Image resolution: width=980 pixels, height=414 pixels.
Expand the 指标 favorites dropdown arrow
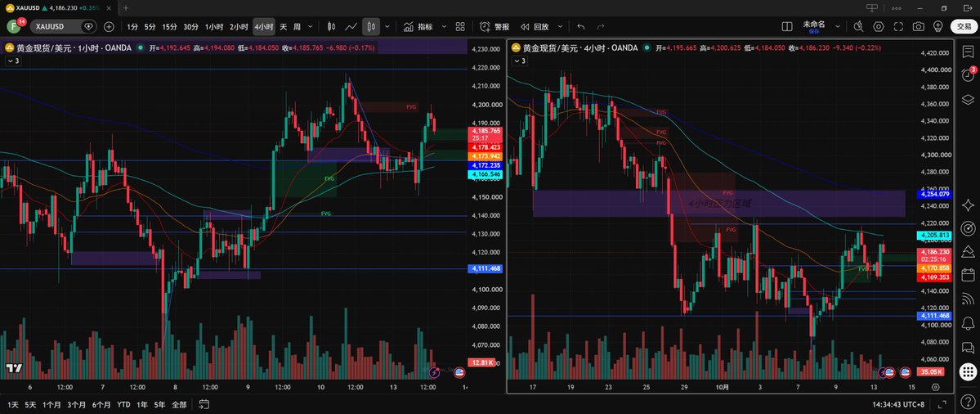click(444, 27)
